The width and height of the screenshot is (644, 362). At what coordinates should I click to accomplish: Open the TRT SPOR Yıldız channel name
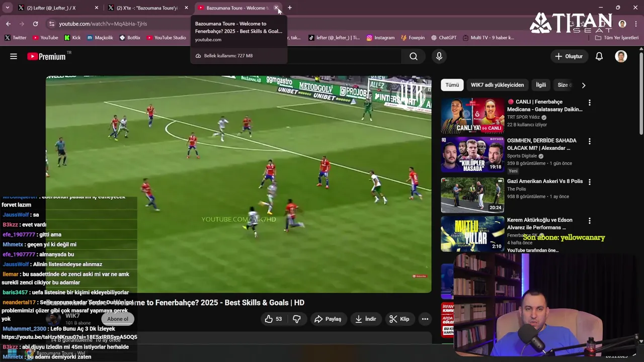point(524,117)
